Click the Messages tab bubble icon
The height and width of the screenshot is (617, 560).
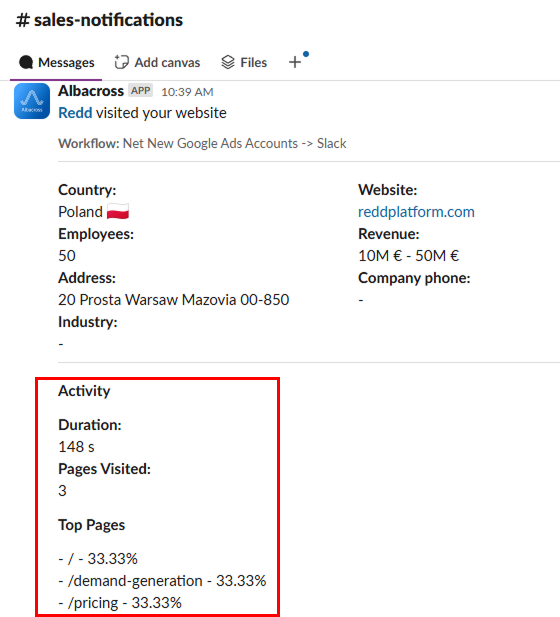pos(26,62)
